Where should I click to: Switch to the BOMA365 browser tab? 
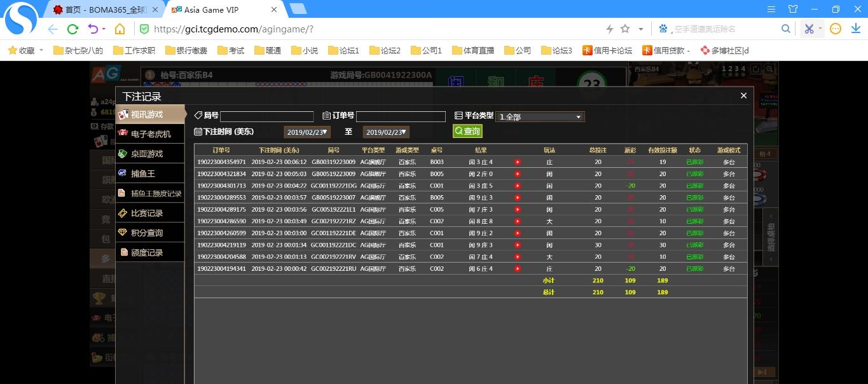pos(105,10)
